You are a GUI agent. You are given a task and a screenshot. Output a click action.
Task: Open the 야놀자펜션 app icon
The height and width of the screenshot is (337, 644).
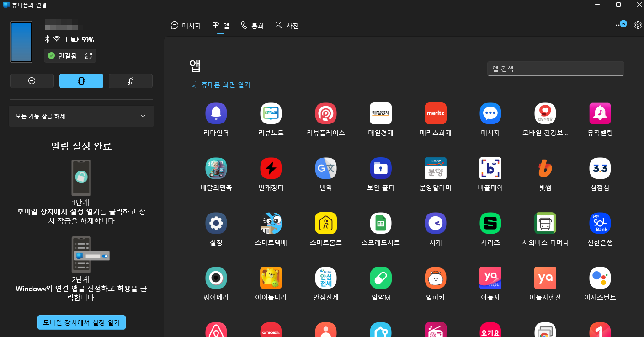[545, 278]
